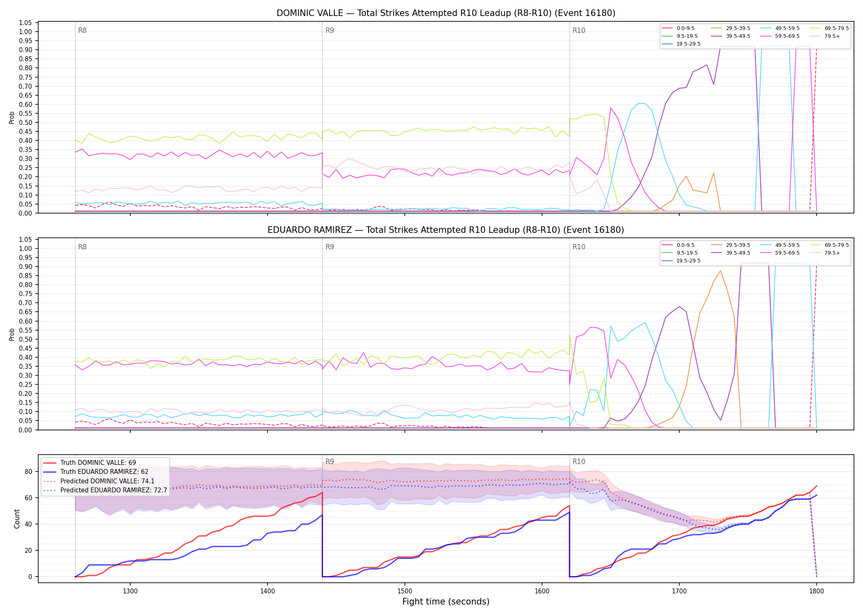Pick the 29.5-39.5 legend entry in Ramirez chart

pos(731,245)
